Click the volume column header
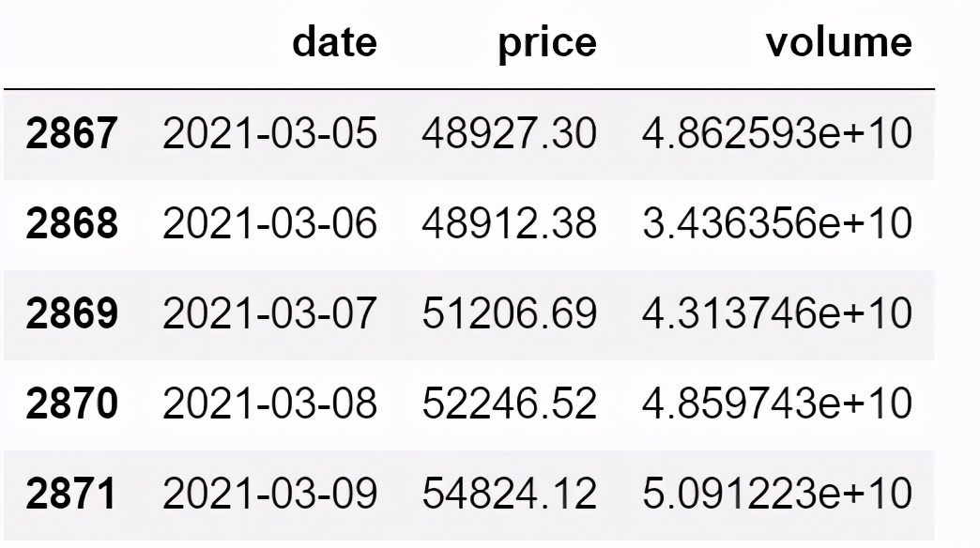Image resolution: width=980 pixels, height=548 pixels. 839,42
